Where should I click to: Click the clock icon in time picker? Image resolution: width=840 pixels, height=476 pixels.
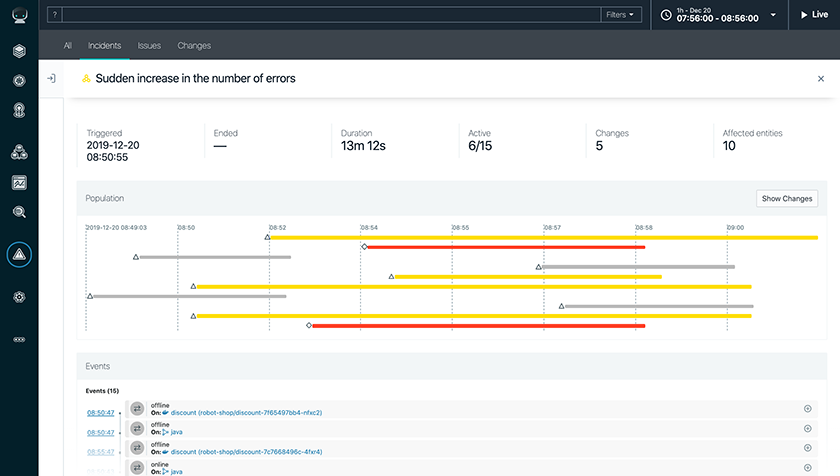(666, 15)
